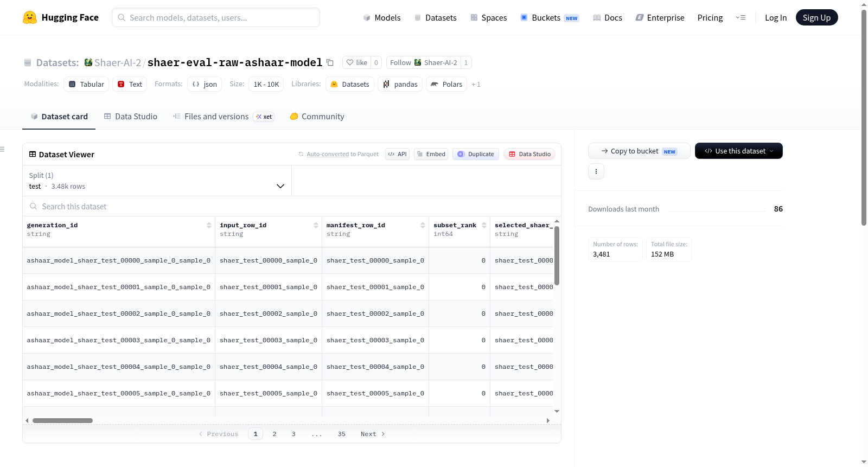This screenshot has width=868, height=467.
Task: Focus the Search this dataset field
Action: (x=292, y=206)
